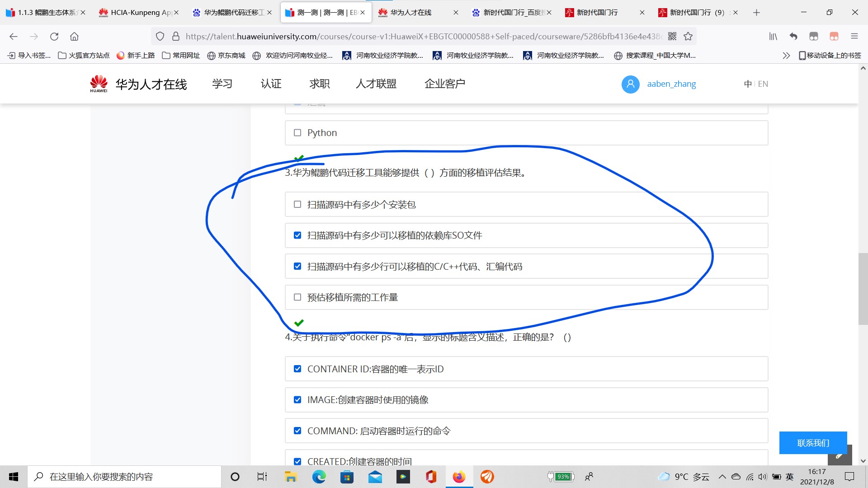The image size is (868, 488).
Task: Check 预估移植所需的工作量 option
Action: tap(297, 297)
